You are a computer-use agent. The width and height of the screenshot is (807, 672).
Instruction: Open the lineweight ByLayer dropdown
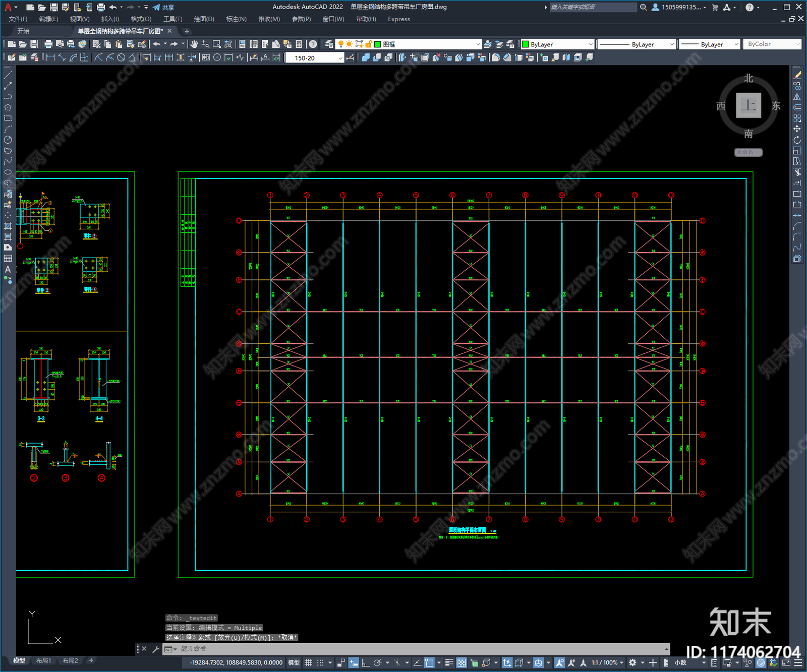click(709, 44)
